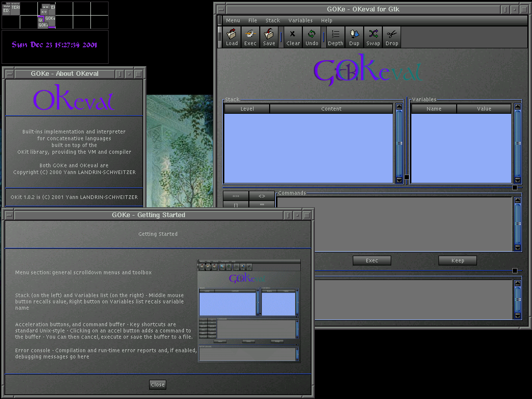Viewport: 532px width, 399px height.
Task: Open the Help menu
Action: coord(327,21)
